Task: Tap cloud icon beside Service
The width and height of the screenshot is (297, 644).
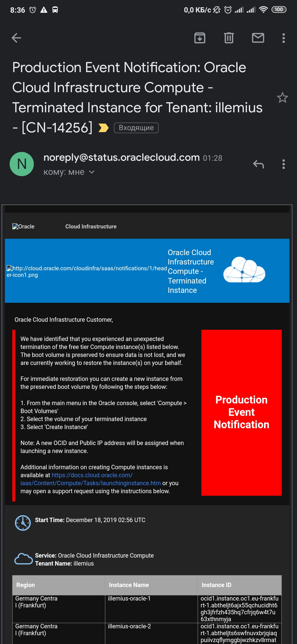Action: [23, 559]
